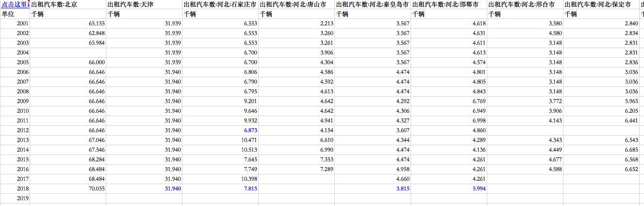Screen dimensions: 644x206
Task: Select the 出租汽车数:河北:邯郸市 header cell
Action: pyautogui.click(x=449, y=4)
